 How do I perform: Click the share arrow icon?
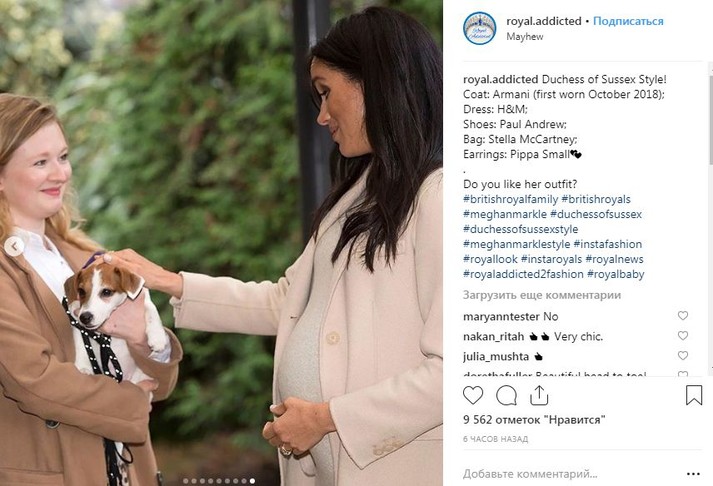[539, 395]
